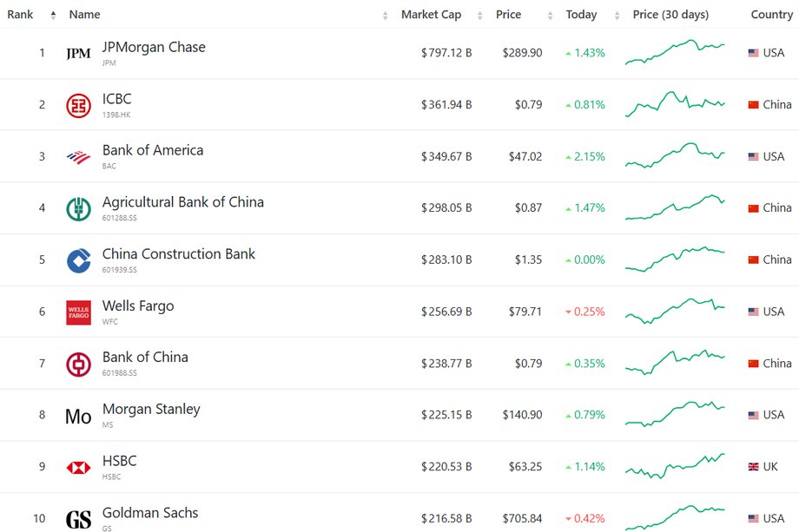Click the Bank of America flag logo
This screenshot has width=799, height=532.
point(78,157)
